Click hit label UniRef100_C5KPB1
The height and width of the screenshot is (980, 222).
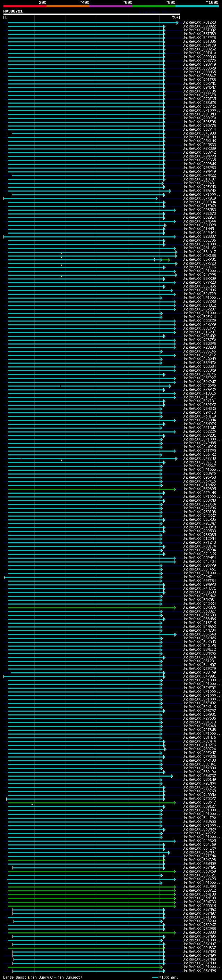[x=199, y=259]
